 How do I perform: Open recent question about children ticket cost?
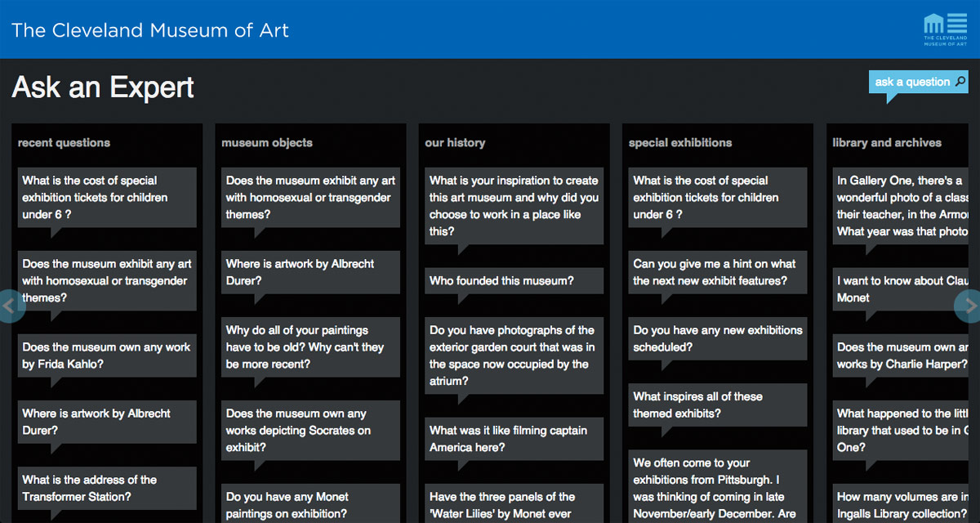[107, 198]
